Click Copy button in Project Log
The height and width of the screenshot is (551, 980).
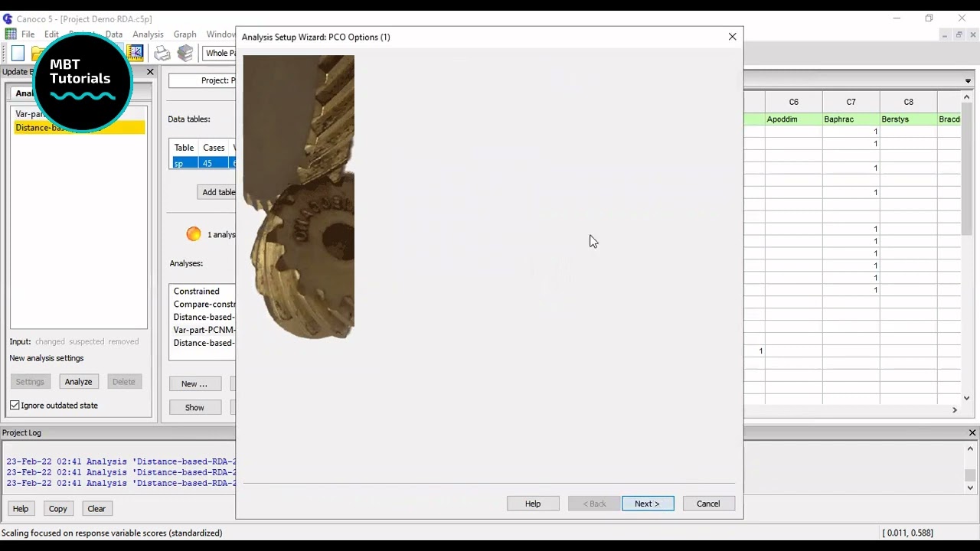point(58,509)
